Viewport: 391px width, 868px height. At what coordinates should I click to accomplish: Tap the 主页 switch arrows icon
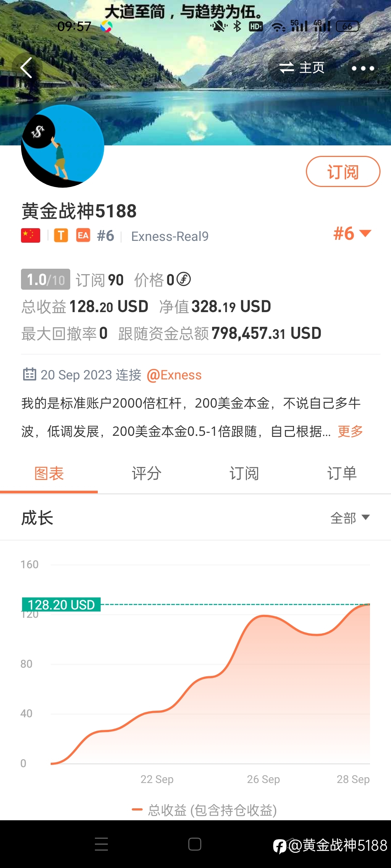[286, 68]
